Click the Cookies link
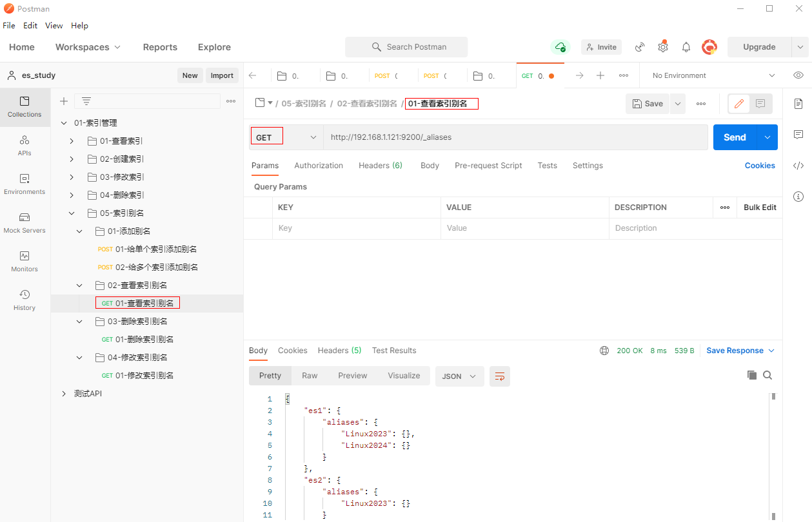812x522 pixels. (759, 166)
